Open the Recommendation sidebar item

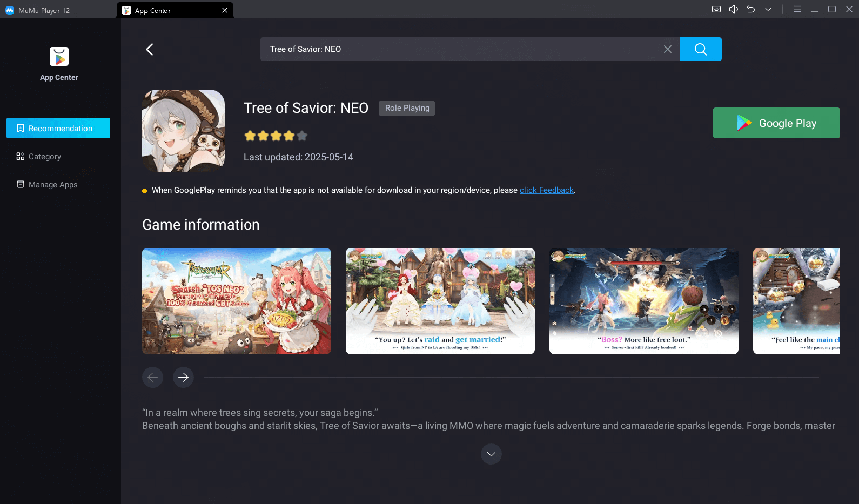pos(58,128)
